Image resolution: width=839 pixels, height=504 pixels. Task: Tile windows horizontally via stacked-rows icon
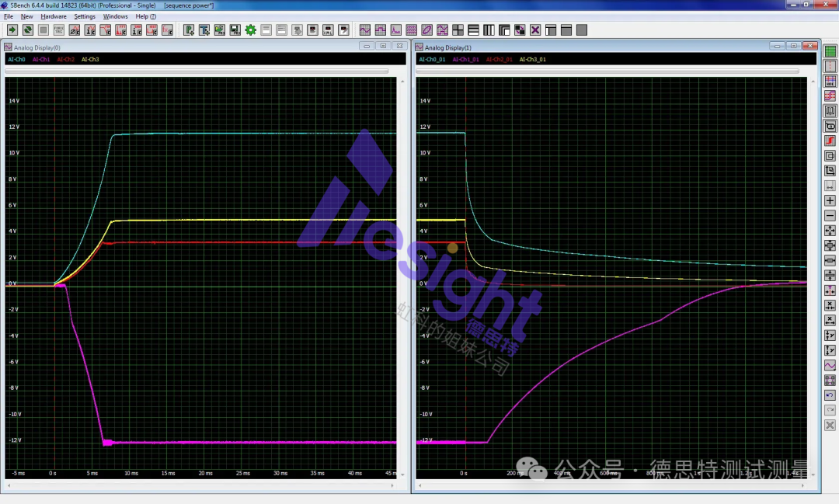474,30
